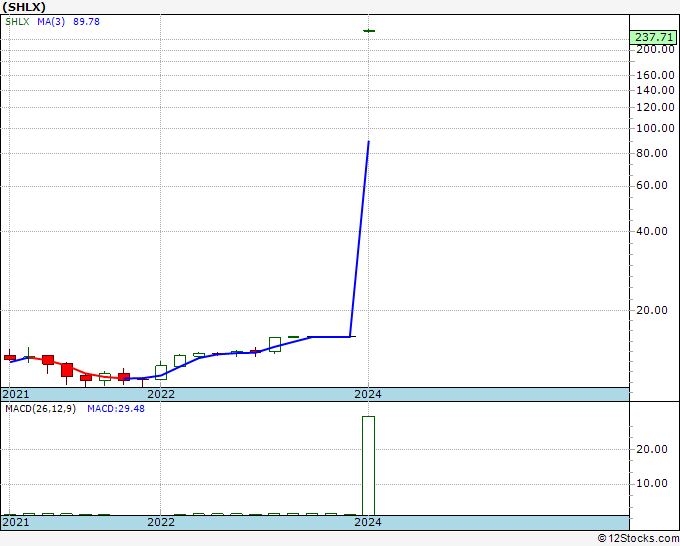This screenshot has height=546, width=680.
Task: Click the 80.00 price axis label
Action: point(652,154)
